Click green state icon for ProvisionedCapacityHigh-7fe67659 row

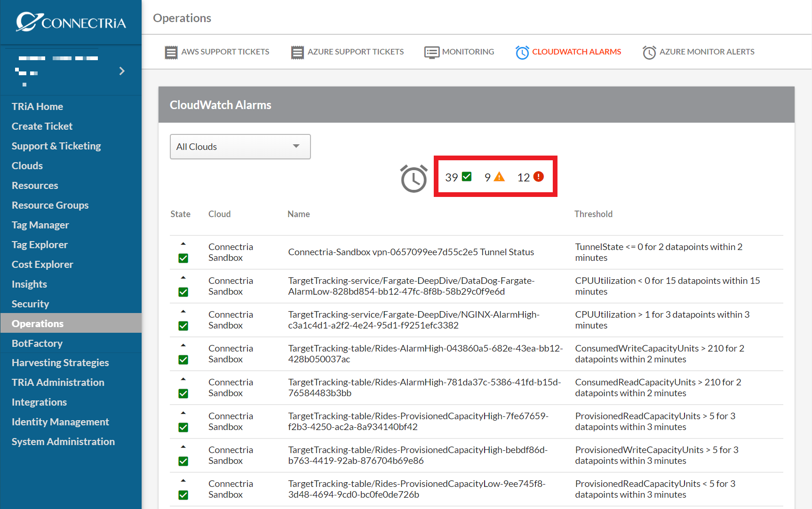click(x=183, y=427)
